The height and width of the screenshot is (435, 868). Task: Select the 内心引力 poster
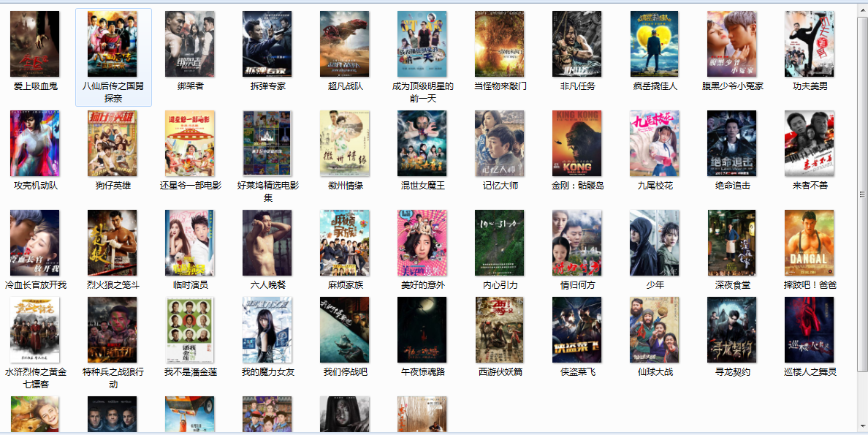click(499, 243)
